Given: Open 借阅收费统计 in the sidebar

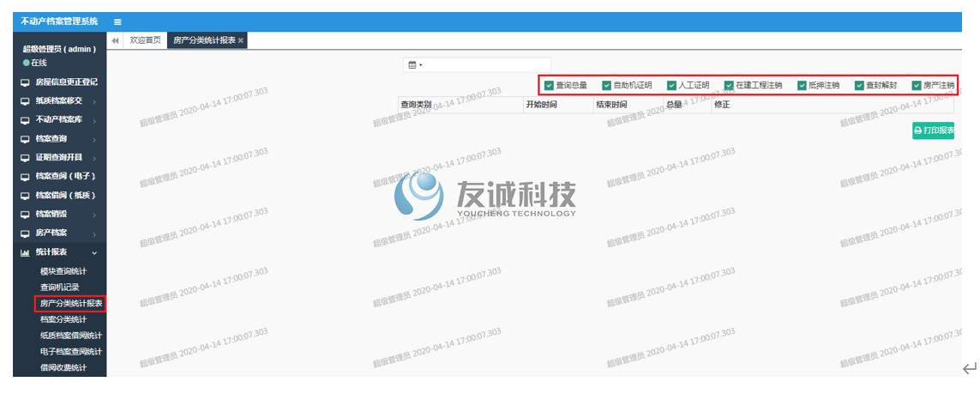Looking at the screenshot, I should point(63,367).
